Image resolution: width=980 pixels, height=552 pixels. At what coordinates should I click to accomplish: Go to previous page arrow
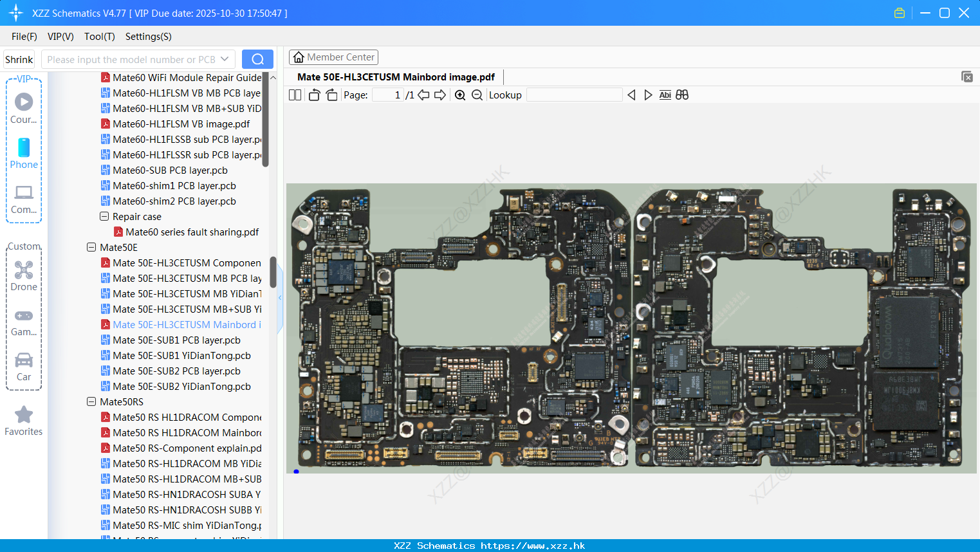423,95
